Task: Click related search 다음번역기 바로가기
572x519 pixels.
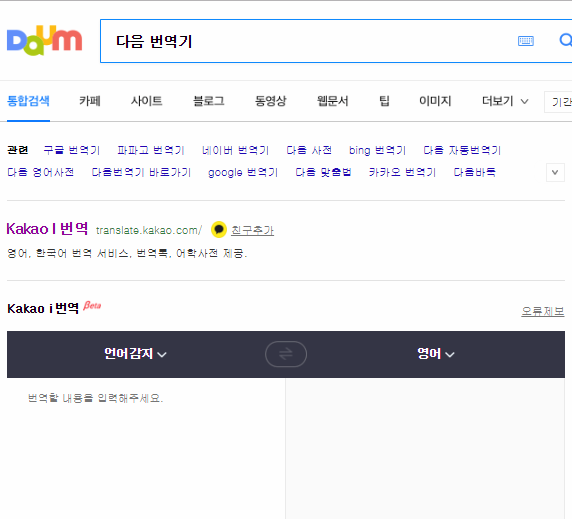Action: pos(141,172)
